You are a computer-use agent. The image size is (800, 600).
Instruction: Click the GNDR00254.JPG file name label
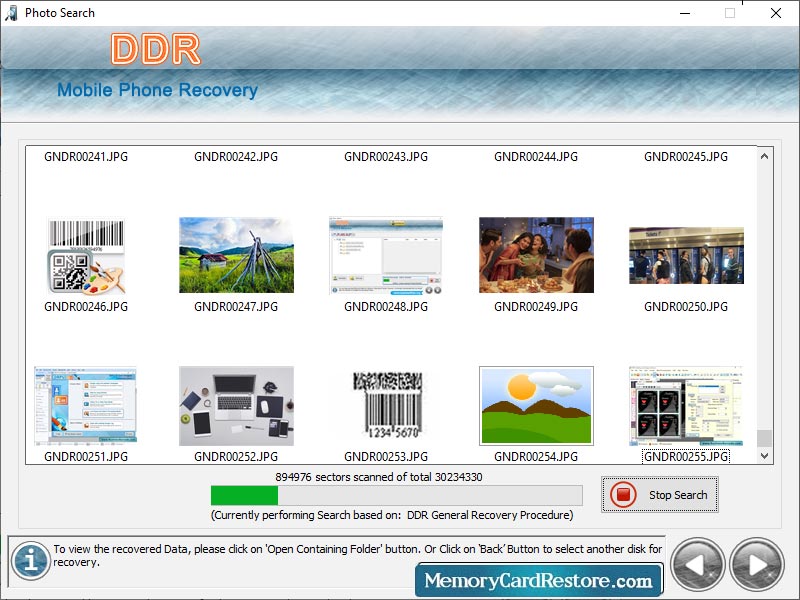(536, 457)
